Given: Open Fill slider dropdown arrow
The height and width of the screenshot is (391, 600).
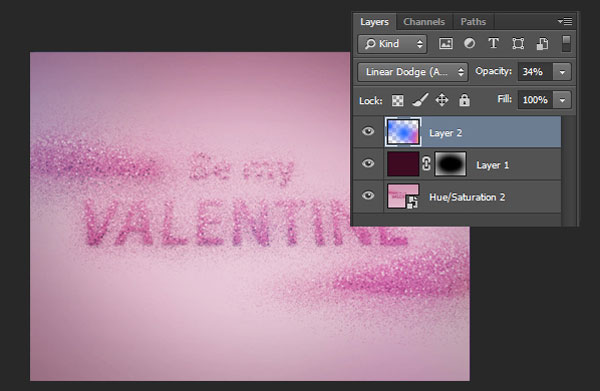Looking at the screenshot, I should point(562,100).
